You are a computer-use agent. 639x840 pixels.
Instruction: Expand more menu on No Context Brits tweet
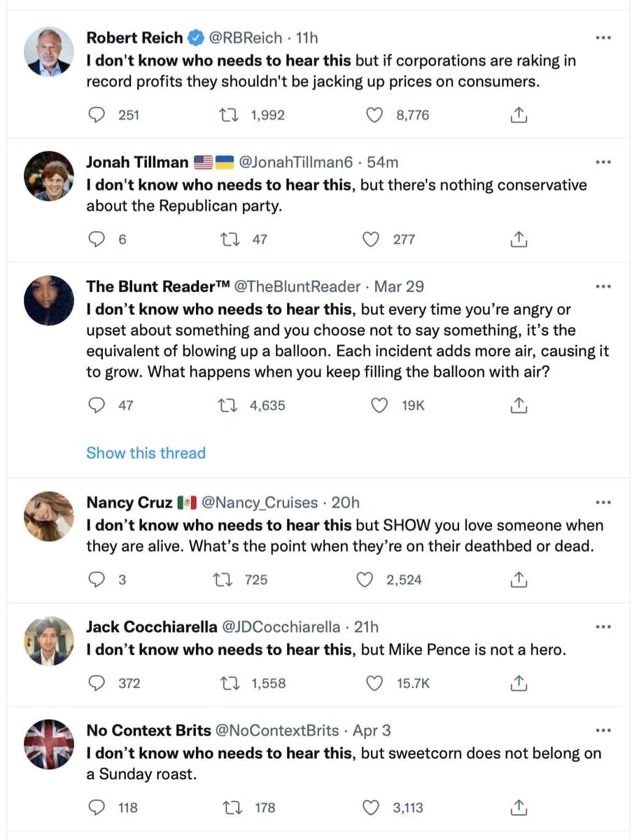(603, 731)
